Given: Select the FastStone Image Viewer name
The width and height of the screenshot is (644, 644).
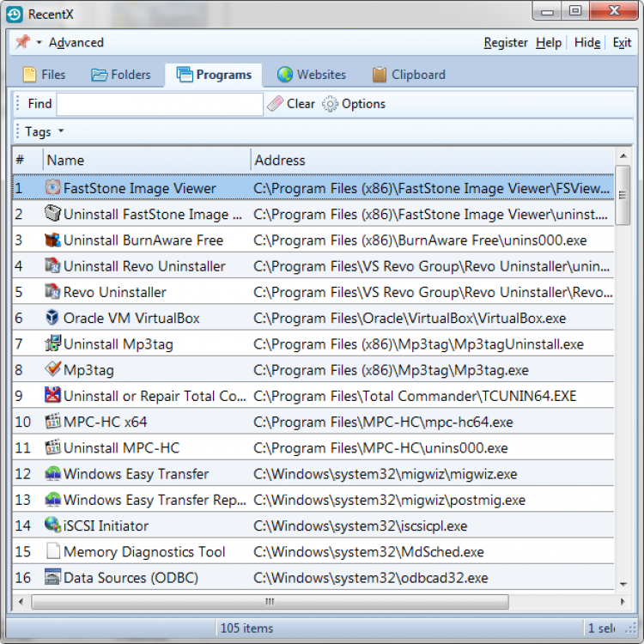Looking at the screenshot, I should [x=140, y=188].
